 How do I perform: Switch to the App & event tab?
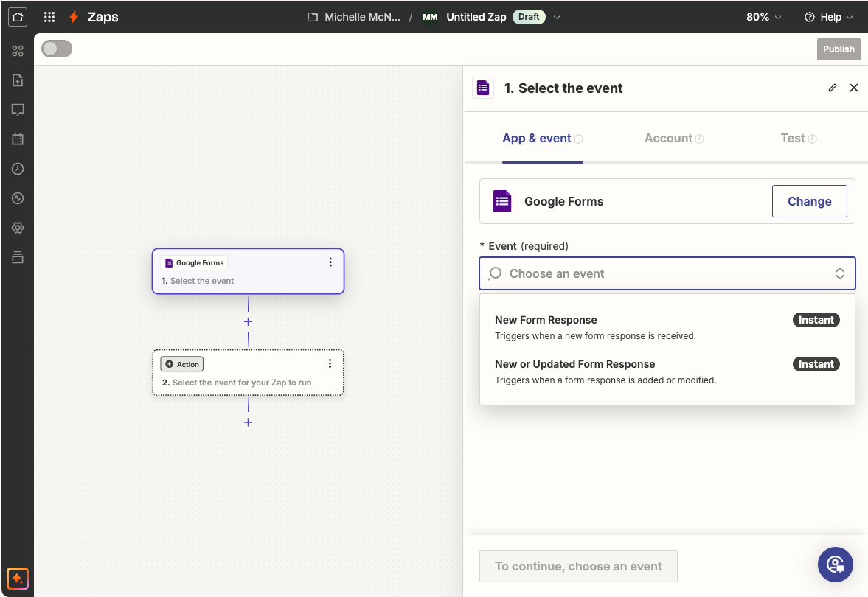pyautogui.click(x=543, y=139)
